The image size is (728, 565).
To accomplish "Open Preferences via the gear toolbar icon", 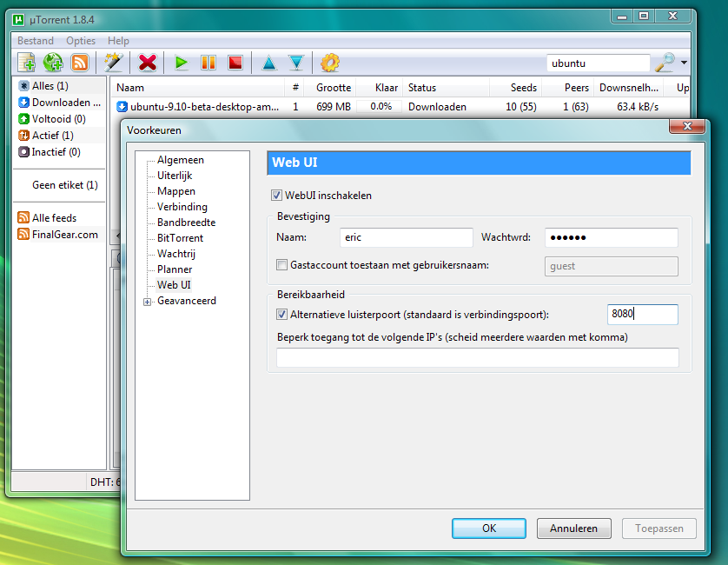I will click(x=330, y=63).
